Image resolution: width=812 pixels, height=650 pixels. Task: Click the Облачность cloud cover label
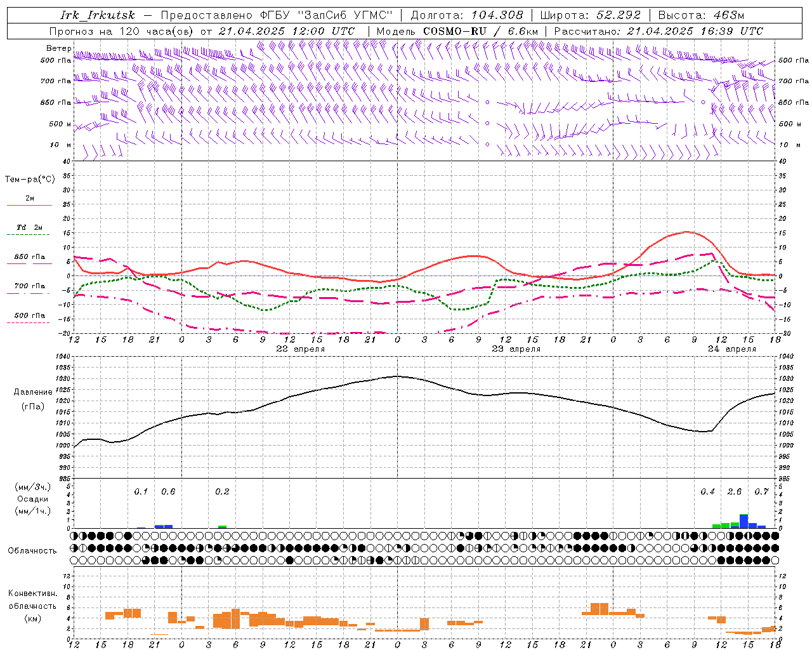32,550
